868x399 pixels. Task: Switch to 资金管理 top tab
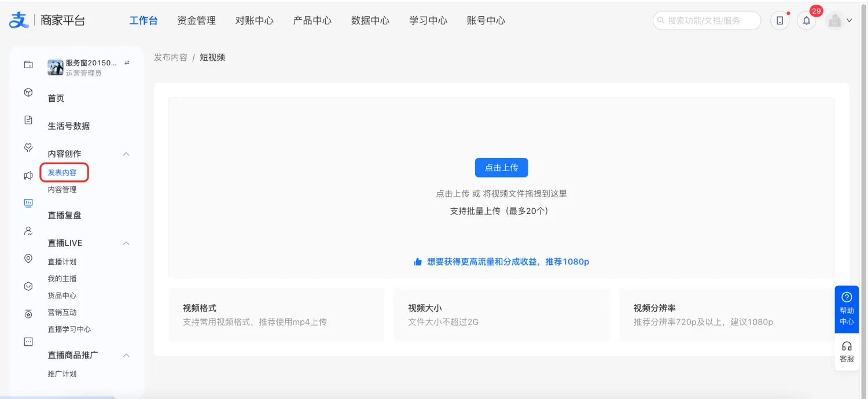point(197,21)
